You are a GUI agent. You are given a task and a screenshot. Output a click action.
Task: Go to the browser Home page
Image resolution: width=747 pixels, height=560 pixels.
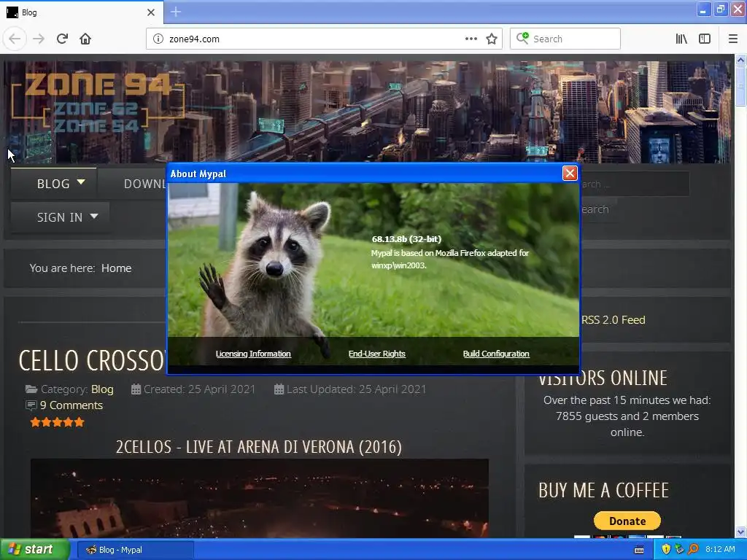point(85,39)
